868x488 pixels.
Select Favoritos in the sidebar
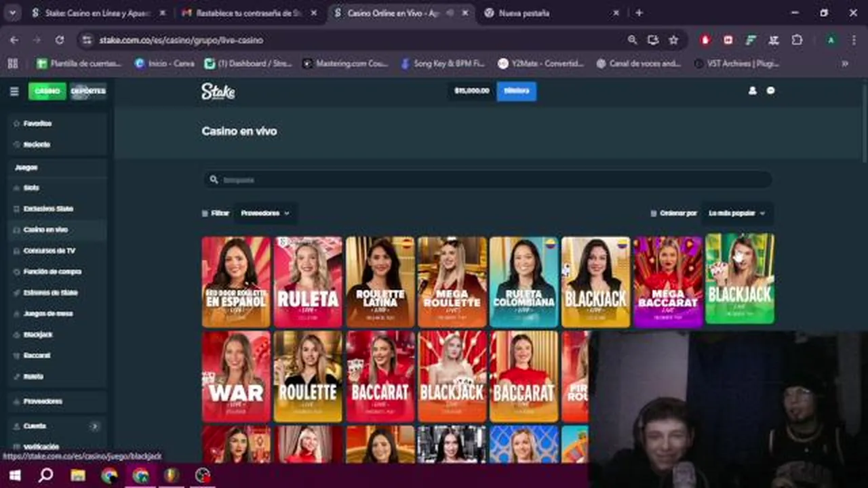pos(57,123)
